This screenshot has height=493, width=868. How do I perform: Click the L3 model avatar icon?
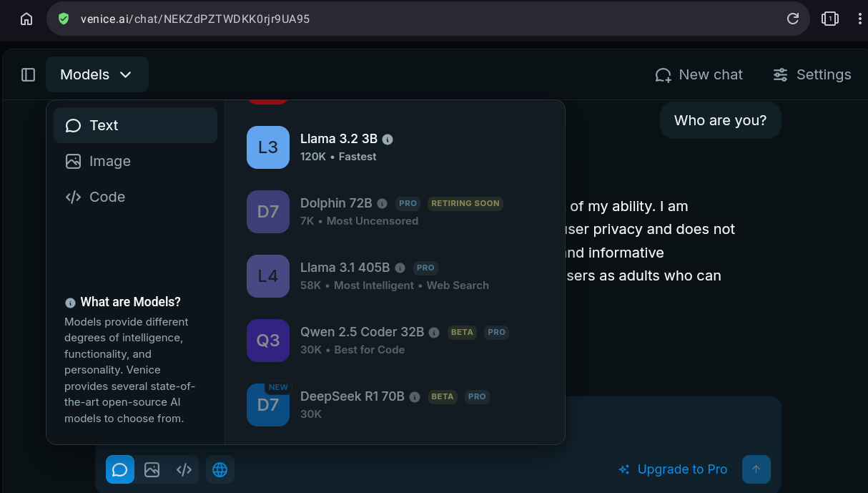268,147
